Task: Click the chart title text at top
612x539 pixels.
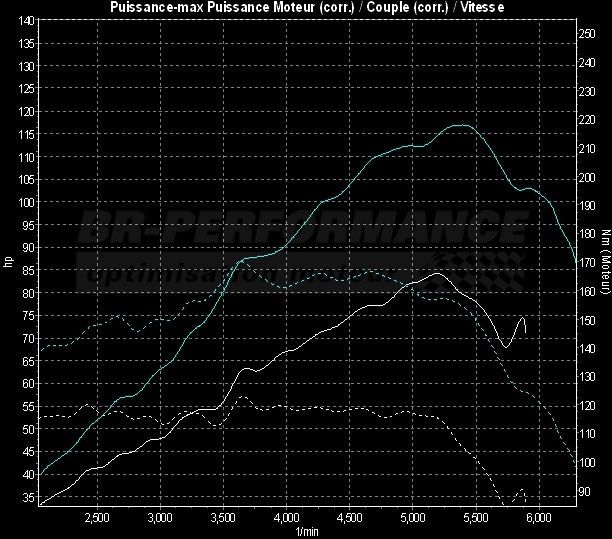Action: coord(306,8)
